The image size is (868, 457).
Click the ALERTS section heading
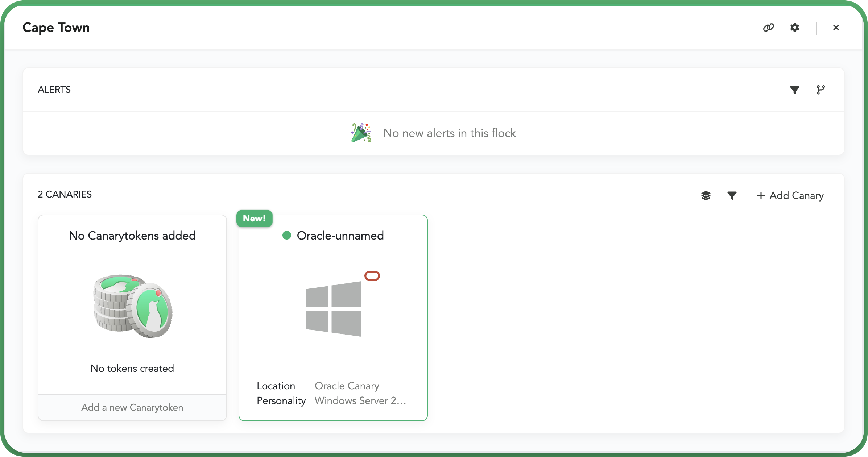coord(54,90)
